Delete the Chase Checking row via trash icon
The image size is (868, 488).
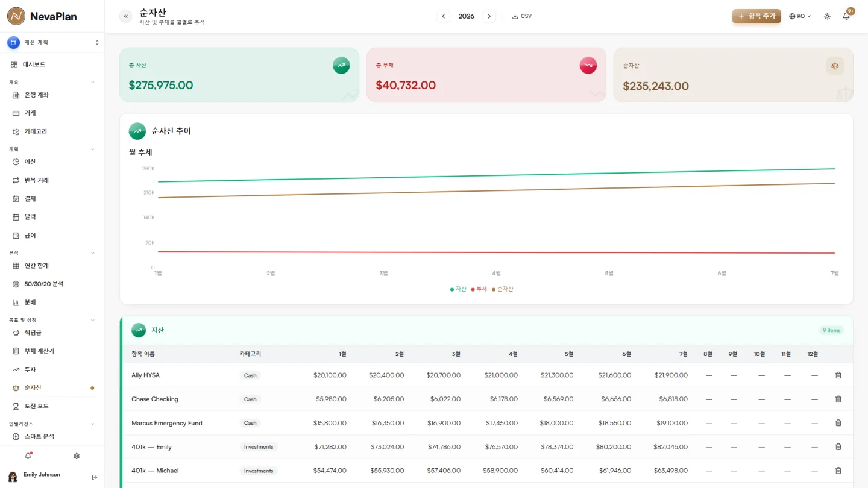coord(838,399)
